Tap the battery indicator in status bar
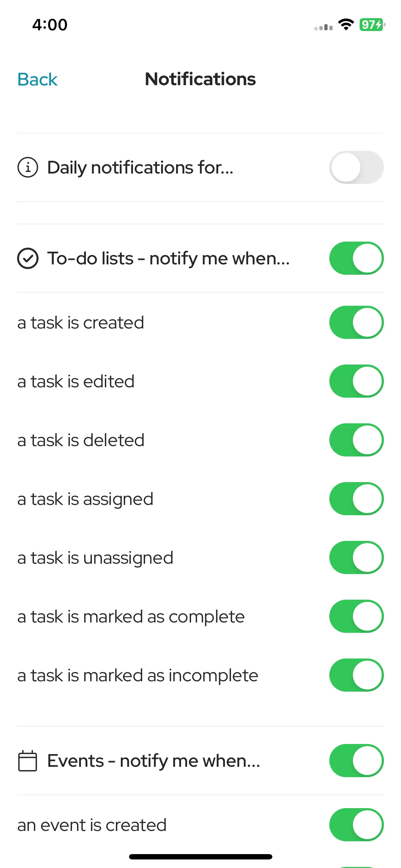 click(x=372, y=25)
